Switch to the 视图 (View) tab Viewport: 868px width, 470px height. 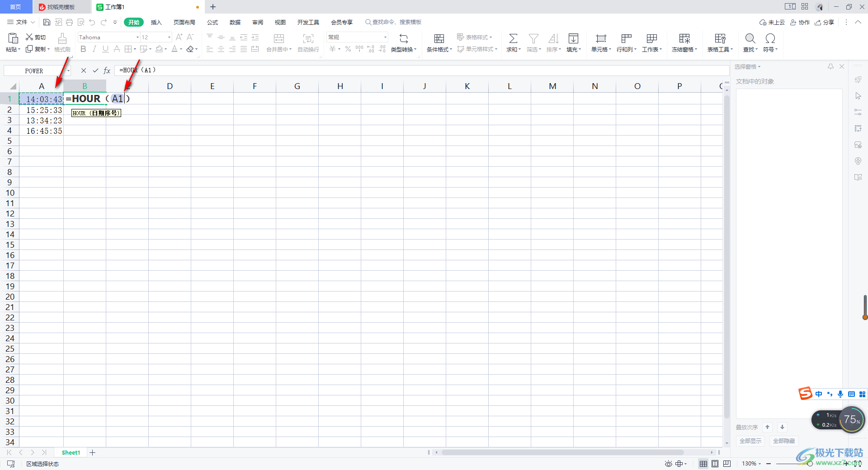tap(280, 22)
